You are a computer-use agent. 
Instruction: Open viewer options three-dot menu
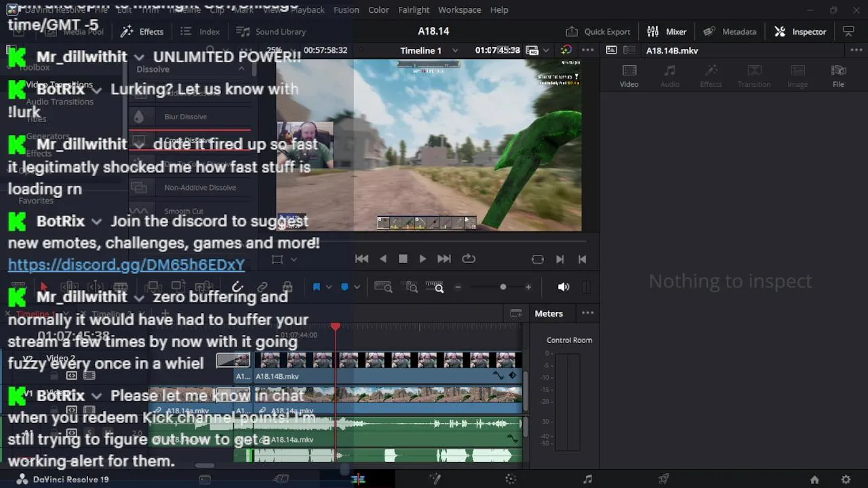point(588,50)
